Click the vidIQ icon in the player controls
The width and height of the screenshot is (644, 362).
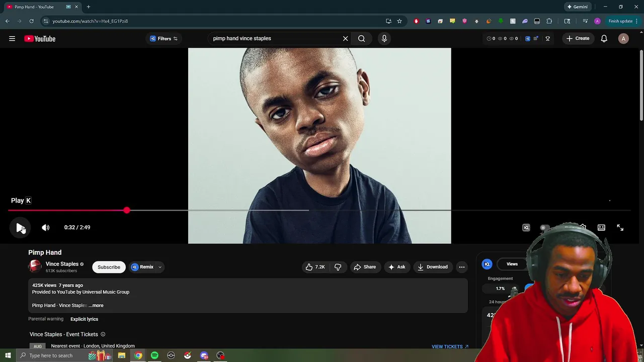click(526, 228)
